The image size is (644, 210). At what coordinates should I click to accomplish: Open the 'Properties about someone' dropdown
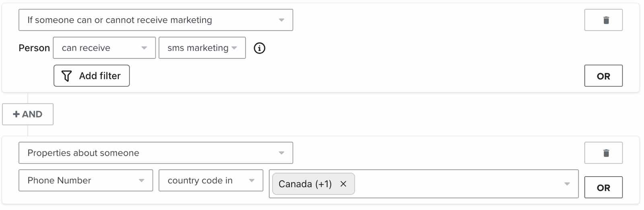coord(155,153)
